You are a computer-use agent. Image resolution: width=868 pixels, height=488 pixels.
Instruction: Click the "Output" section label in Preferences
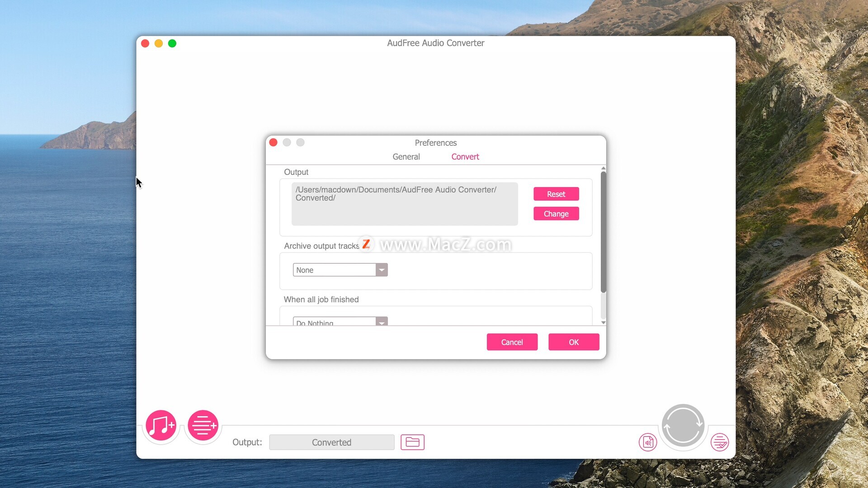[x=296, y=172]
